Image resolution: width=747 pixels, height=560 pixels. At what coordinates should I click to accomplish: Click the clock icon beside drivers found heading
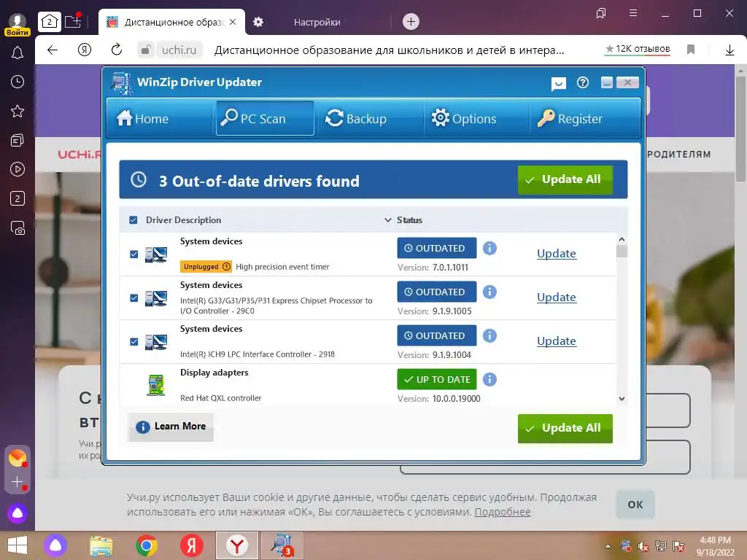[139, 179]
